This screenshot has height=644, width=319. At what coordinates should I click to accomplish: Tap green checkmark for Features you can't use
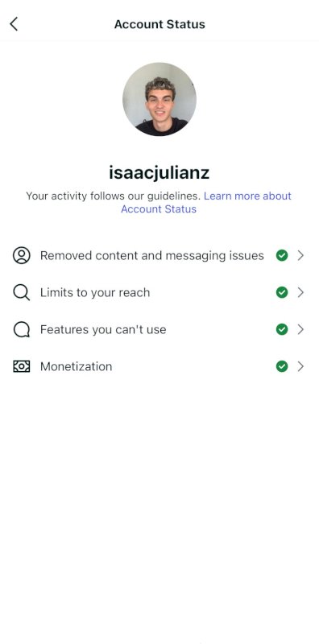pyautogui.click(x=282, y=329)
